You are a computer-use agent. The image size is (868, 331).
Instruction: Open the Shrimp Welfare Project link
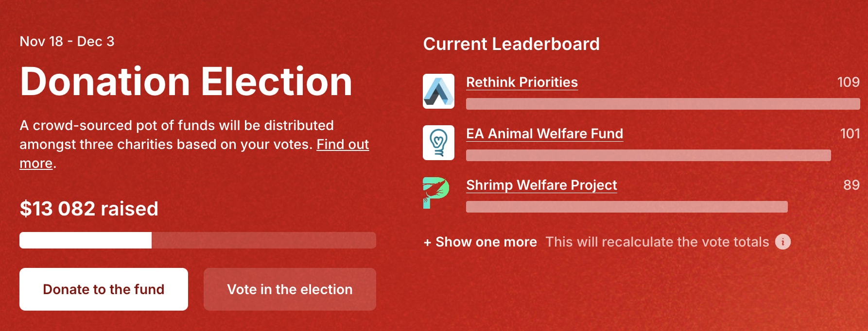pyautogui.click(x=541, y=185)
